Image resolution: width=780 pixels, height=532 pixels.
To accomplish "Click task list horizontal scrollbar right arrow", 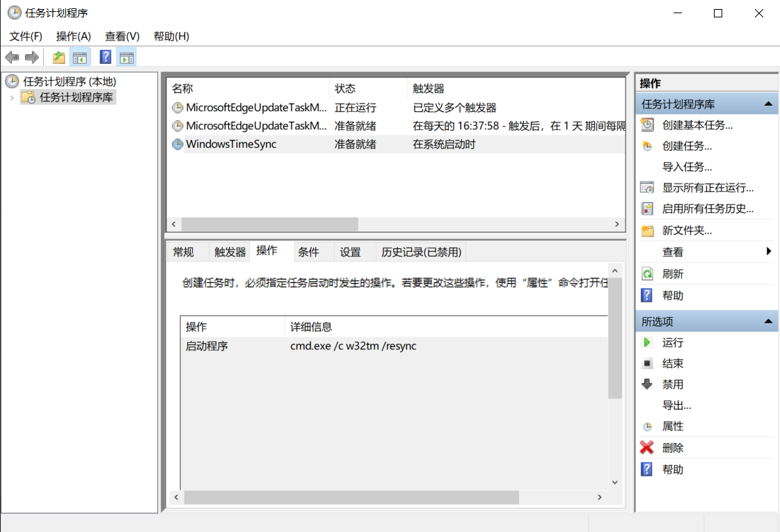I will 617,224.
